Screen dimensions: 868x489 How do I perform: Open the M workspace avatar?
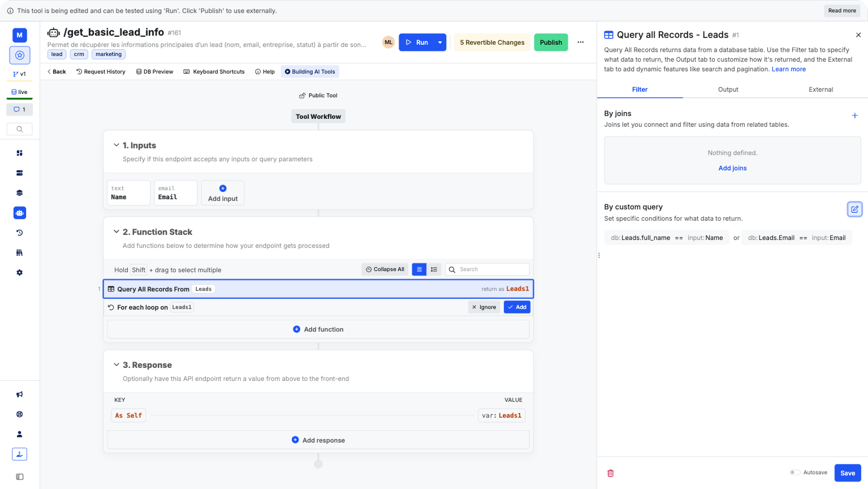(20, 35)
